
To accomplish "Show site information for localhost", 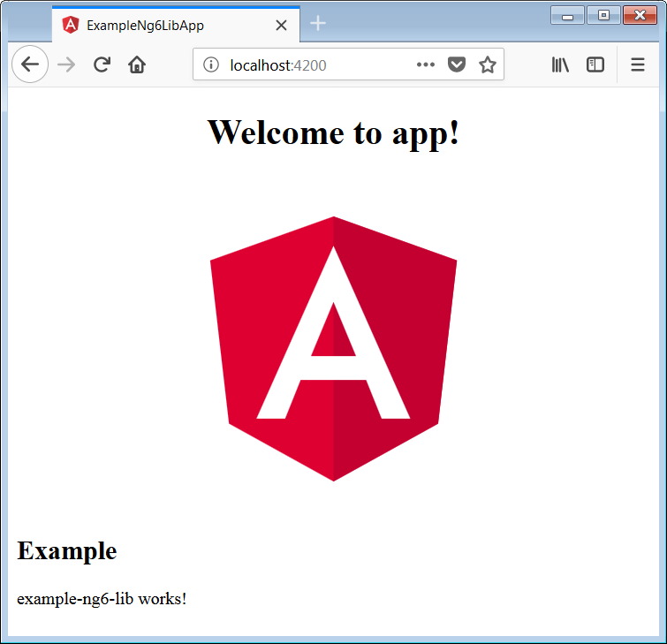I will 210,64.
